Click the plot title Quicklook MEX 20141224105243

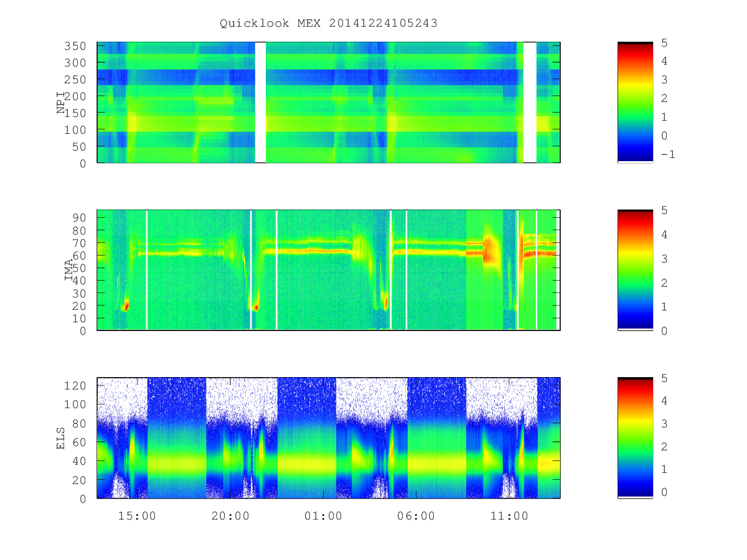(329, 24)
